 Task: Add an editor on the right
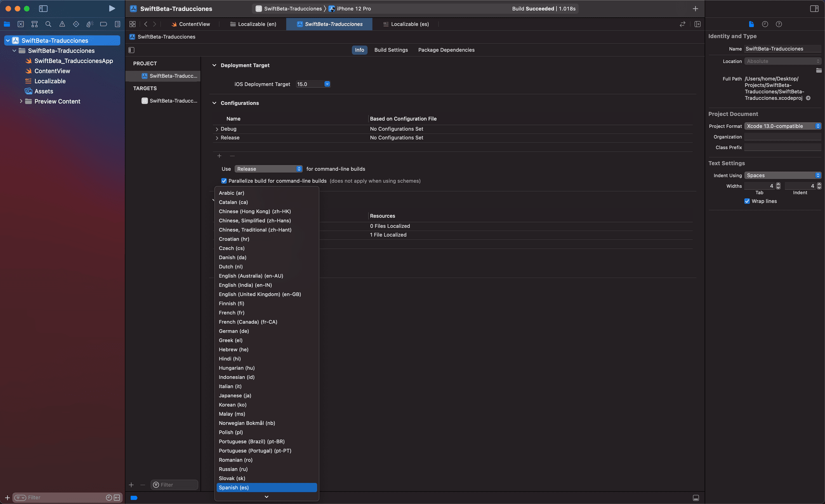point(698,24)
